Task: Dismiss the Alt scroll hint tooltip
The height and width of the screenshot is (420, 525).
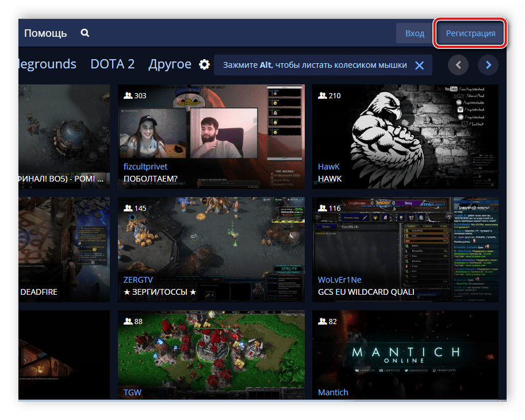Action: pos(419,65)
